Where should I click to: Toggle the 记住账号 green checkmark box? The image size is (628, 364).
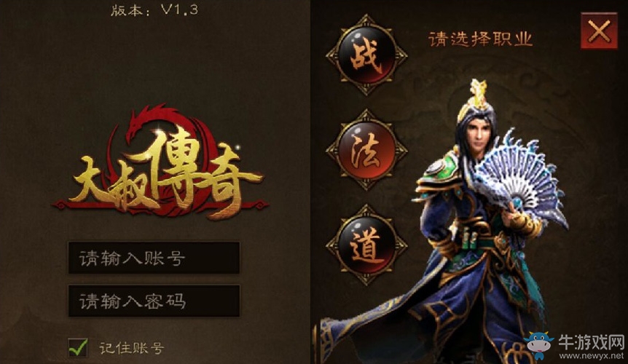pos(78,347)
